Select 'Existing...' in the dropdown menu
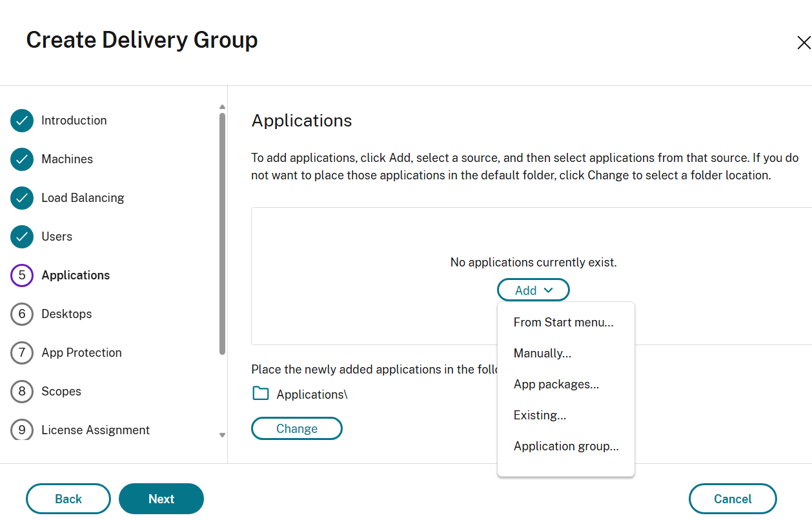 tap(540, 415)
